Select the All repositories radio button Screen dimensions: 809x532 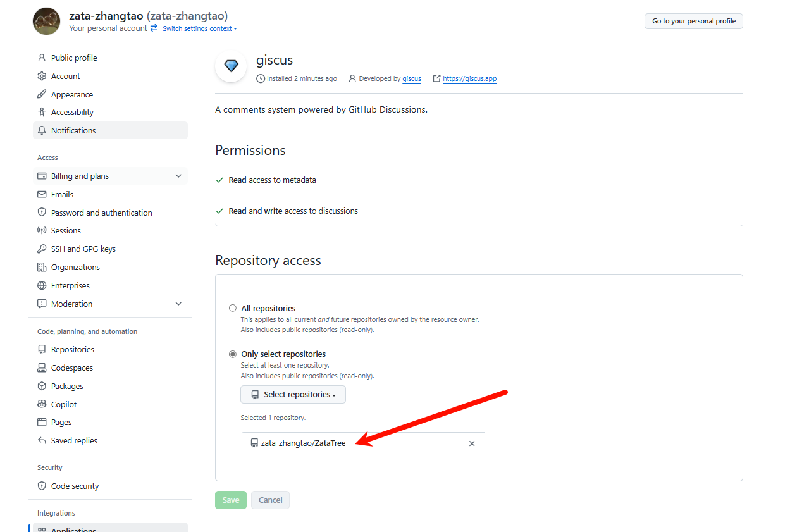233,308
